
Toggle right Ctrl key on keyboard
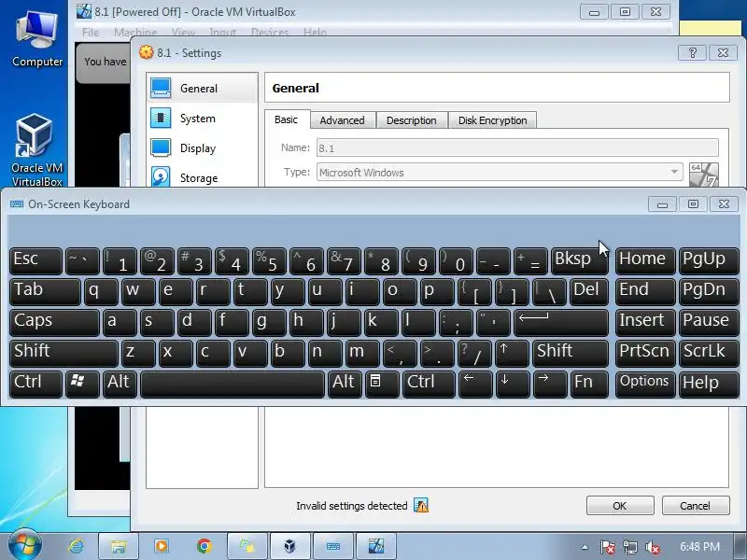click(x=429, y=384)
